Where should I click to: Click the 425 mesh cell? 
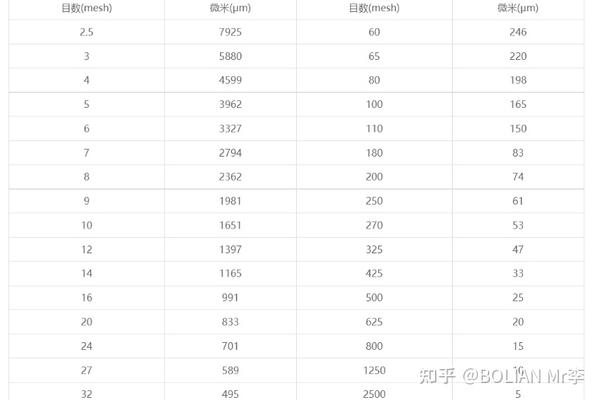374,273
